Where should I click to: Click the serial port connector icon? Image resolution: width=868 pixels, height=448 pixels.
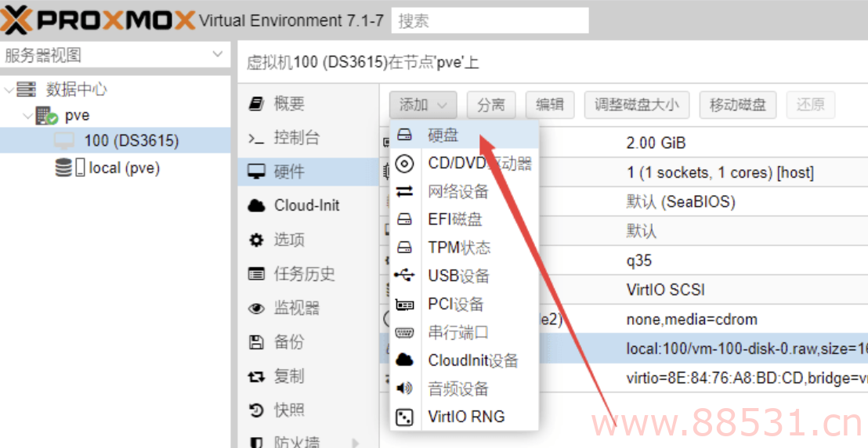click(x=405, y=332)
